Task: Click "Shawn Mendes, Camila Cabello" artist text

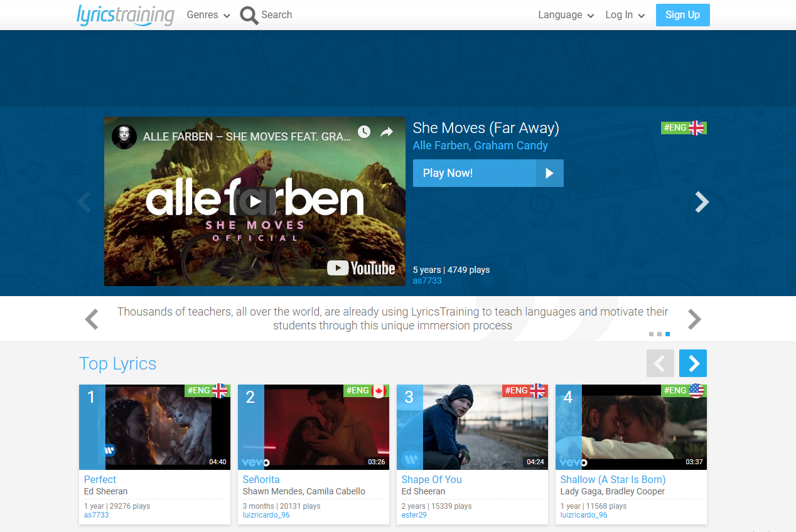Action: tap(304, 491)
